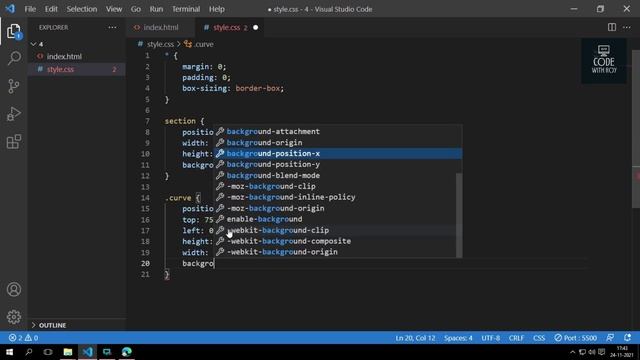Open the Selection menu
The width and height of the screenshot is (640, 360).
82,9
